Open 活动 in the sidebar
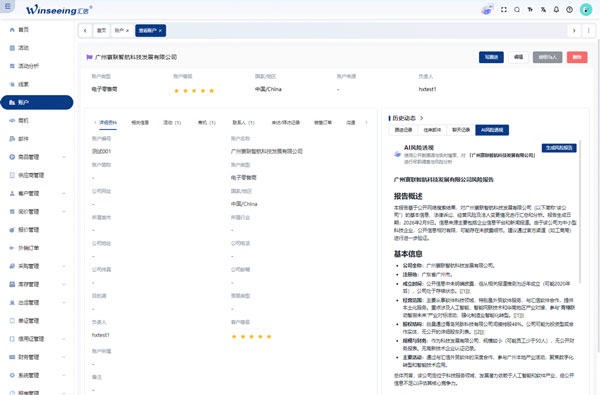This screenshot has height=395, width=600. (x=37, y=48)
